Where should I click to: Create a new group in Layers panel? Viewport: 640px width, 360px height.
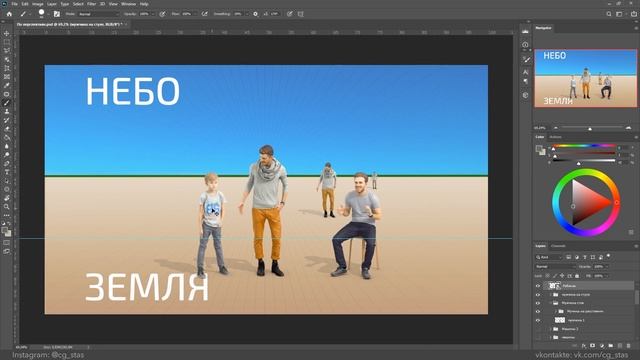[x=611, y=346]
